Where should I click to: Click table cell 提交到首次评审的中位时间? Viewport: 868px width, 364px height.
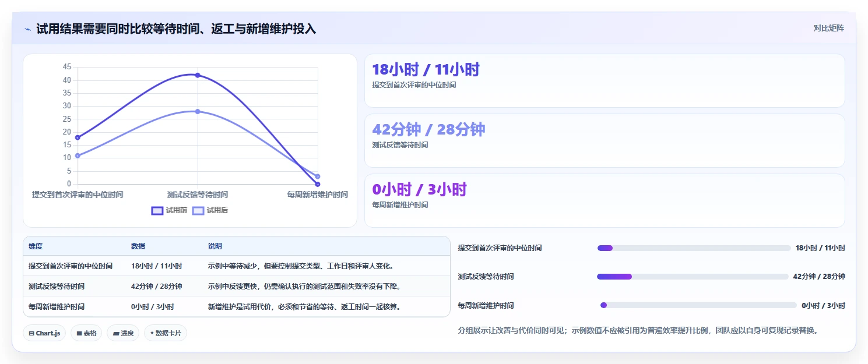tap(71, 266)
